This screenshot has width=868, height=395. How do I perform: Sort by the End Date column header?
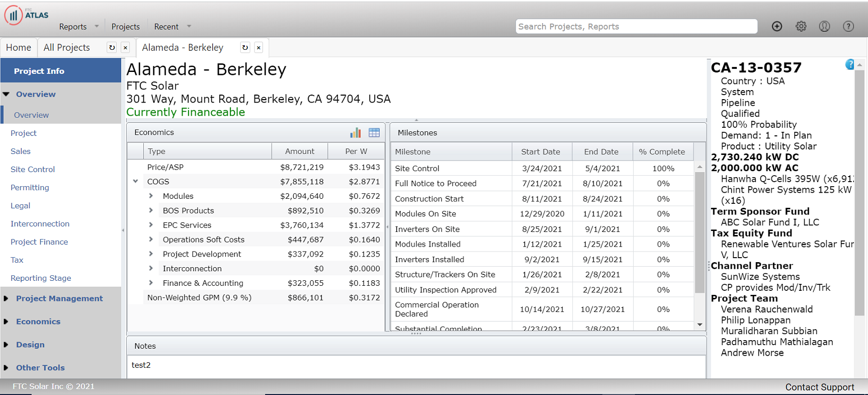[x=602, y=151]
